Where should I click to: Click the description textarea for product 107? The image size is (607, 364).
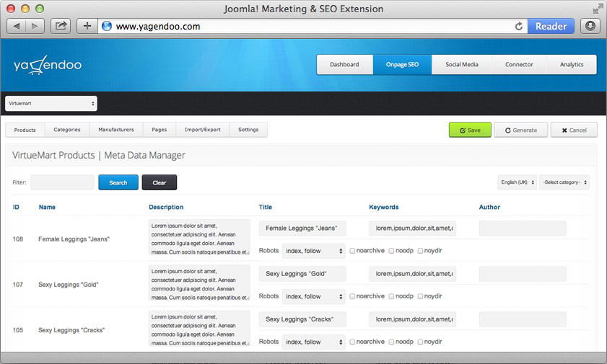199,283
